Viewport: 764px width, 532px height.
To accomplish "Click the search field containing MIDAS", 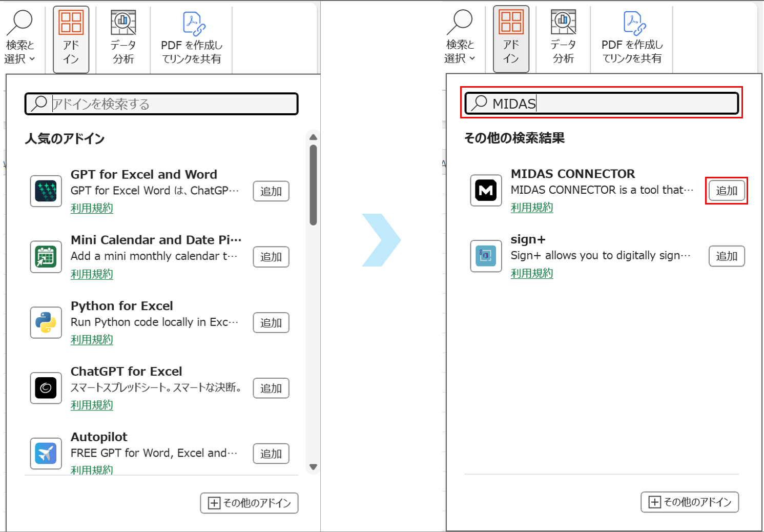I will click(602, 104).
